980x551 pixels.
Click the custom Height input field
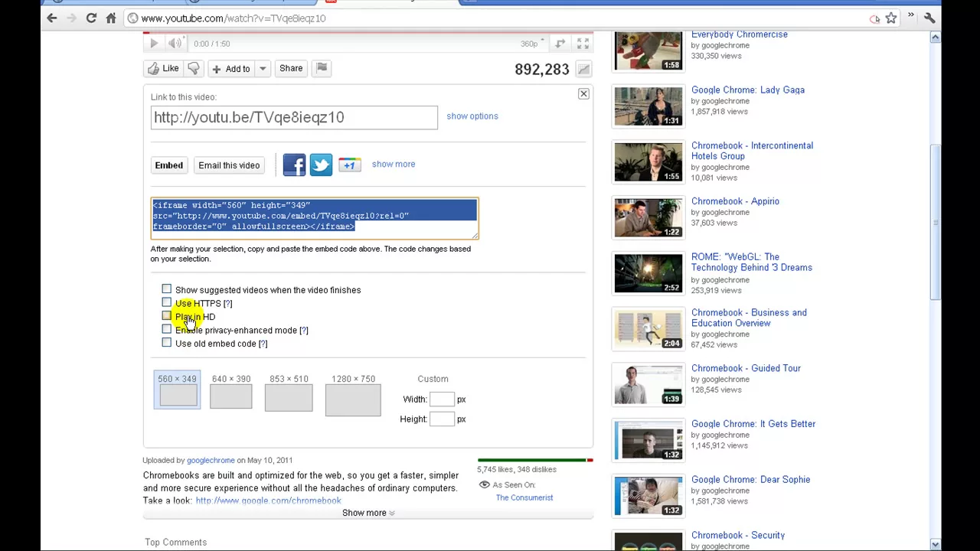(x=443, y=419)
